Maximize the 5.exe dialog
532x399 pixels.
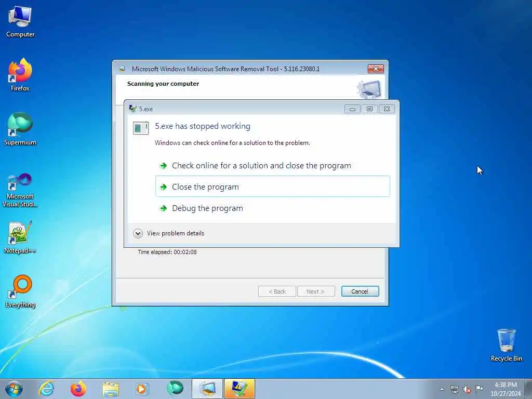pos(369,109)
